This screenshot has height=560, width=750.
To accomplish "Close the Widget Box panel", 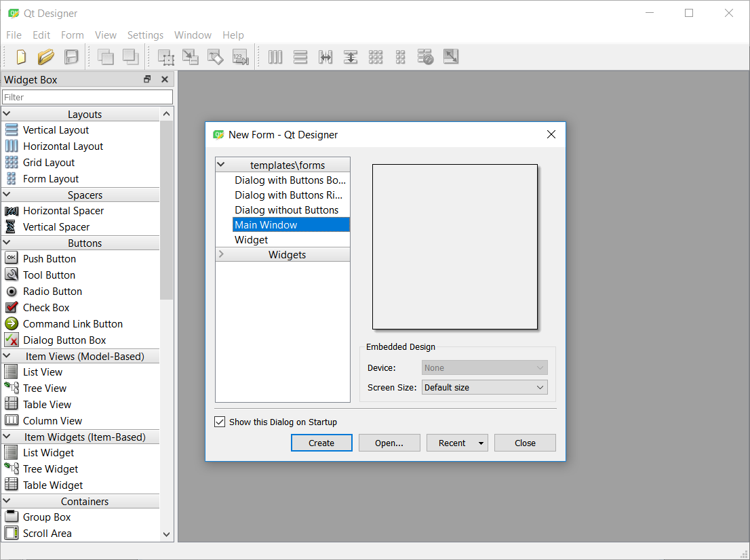I will coord(165,79).
